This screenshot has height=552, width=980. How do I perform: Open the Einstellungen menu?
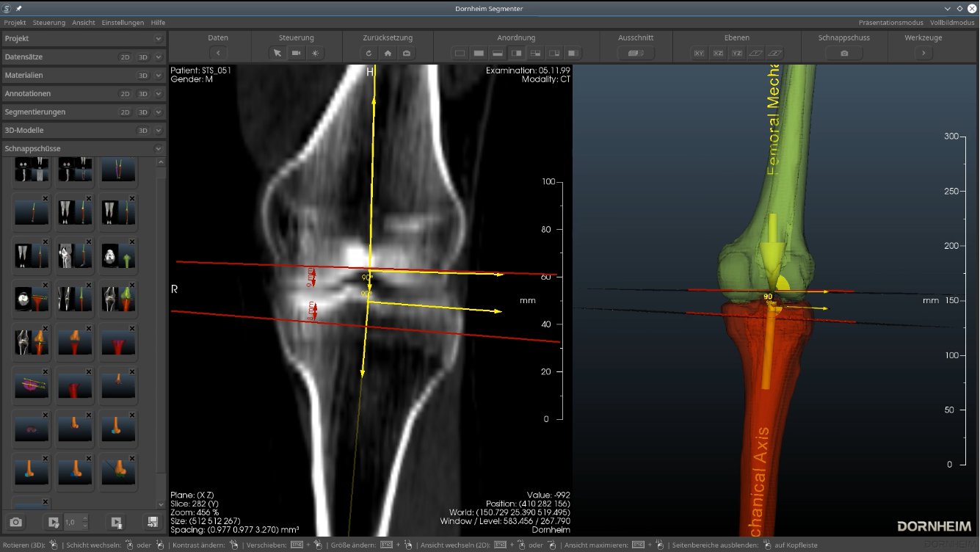[123, 23]
